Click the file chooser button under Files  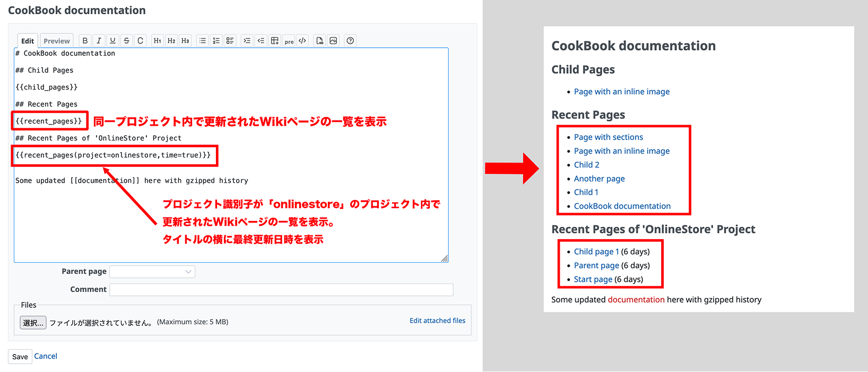(33, 323)
